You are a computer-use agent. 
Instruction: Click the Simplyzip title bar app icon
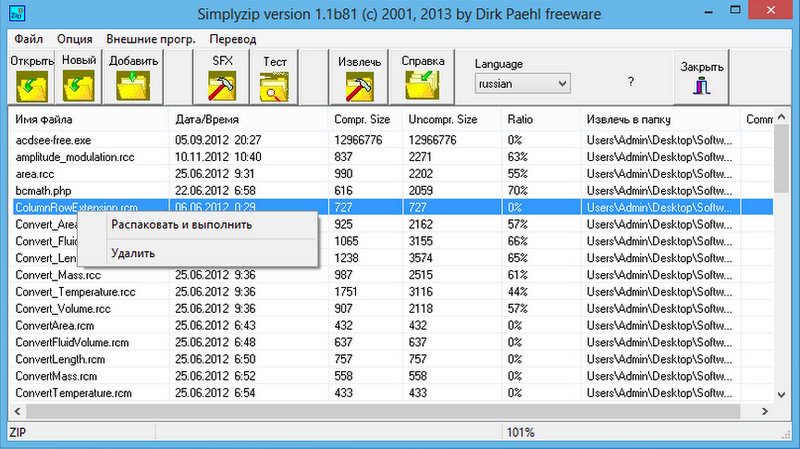(x=17, y=13)
